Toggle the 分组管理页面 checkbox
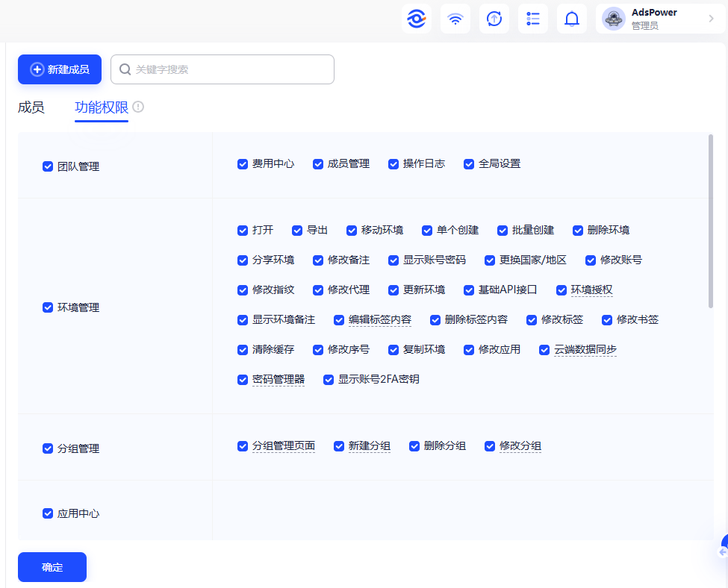The height and width of the screenshot is (588, 728). pos(243,446)
